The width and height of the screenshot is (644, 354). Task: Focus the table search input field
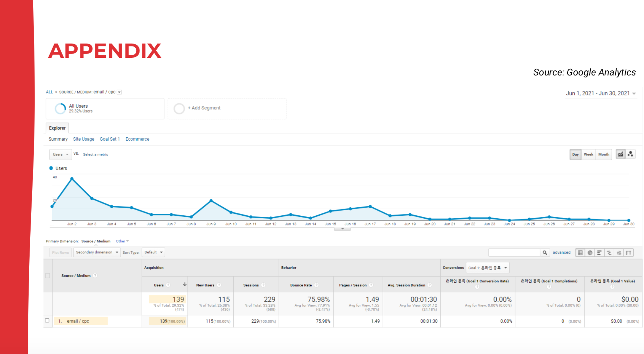[514, 253]
